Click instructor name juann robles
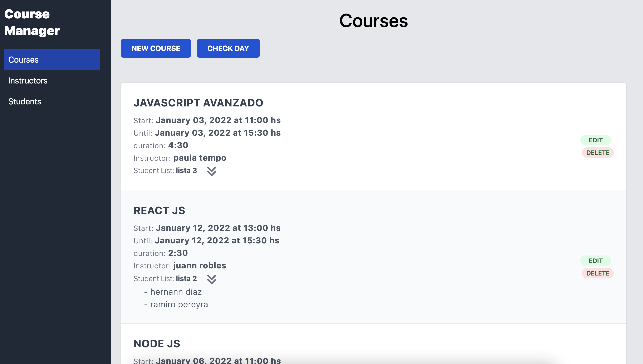 click(200, 265)
